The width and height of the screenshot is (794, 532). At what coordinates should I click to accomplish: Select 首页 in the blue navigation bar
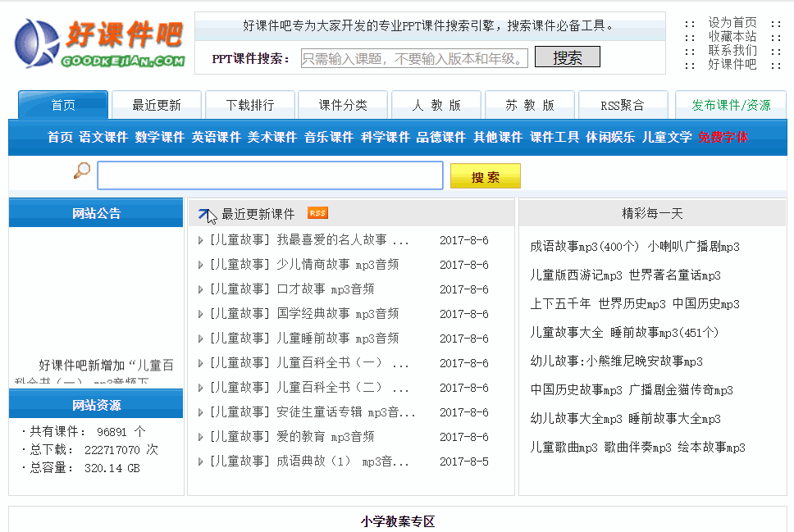[x=60, y=137]
